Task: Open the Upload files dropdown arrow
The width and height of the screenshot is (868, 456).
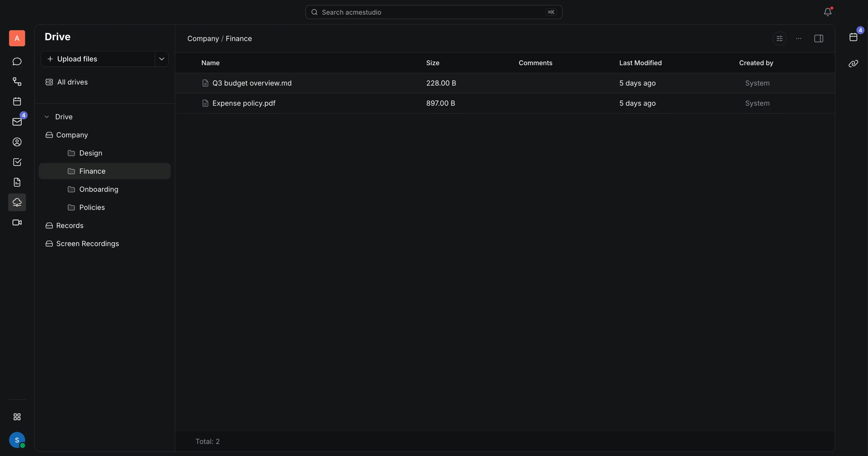Action: pos(162,59)
